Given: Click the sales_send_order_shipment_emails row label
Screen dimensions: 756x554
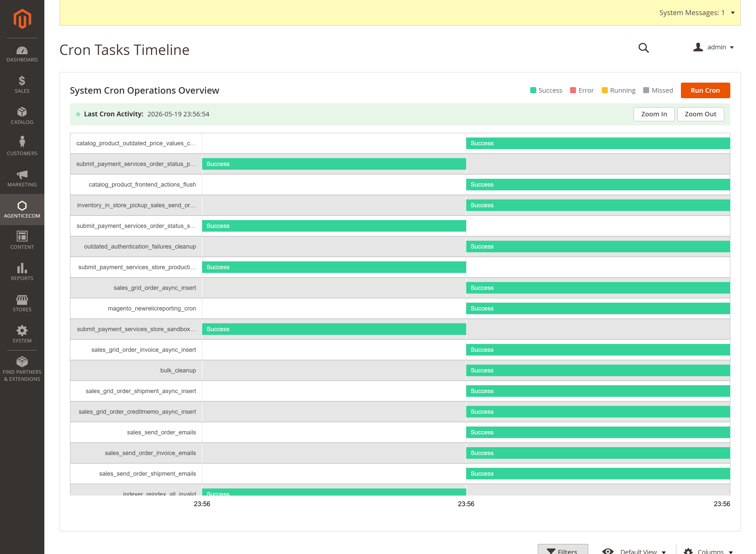Looking at the screenshot, I should pos(148,473).
